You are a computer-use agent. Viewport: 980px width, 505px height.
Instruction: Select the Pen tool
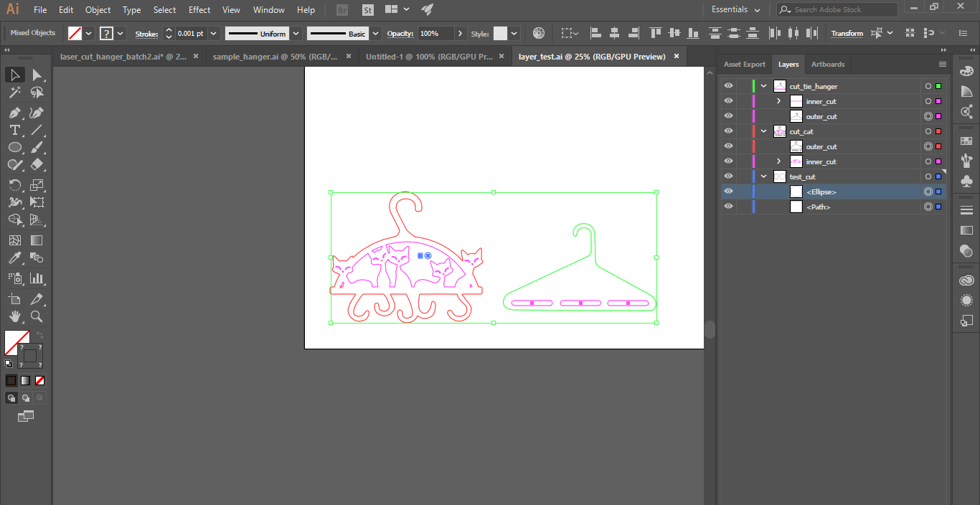[14, 113]
